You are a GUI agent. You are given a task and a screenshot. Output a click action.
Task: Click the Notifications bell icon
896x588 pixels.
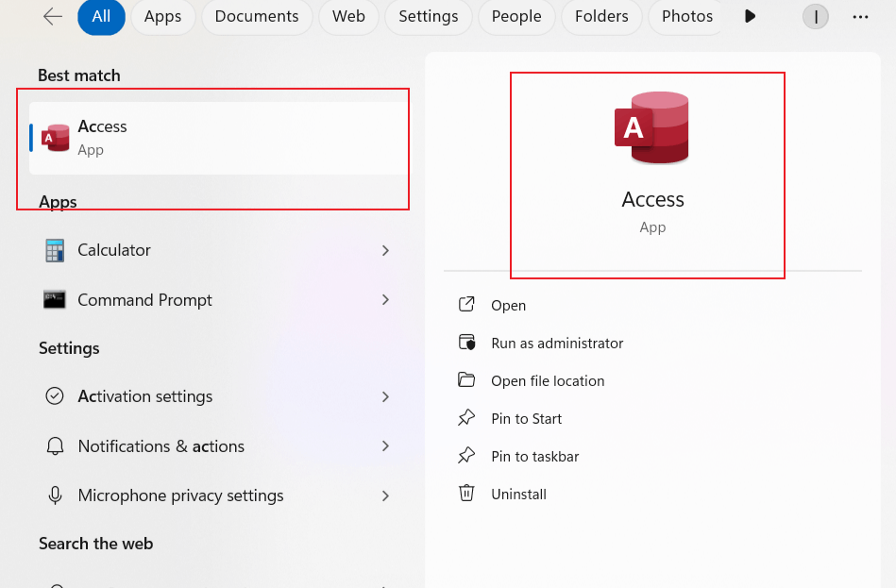(x=55, y=446)
